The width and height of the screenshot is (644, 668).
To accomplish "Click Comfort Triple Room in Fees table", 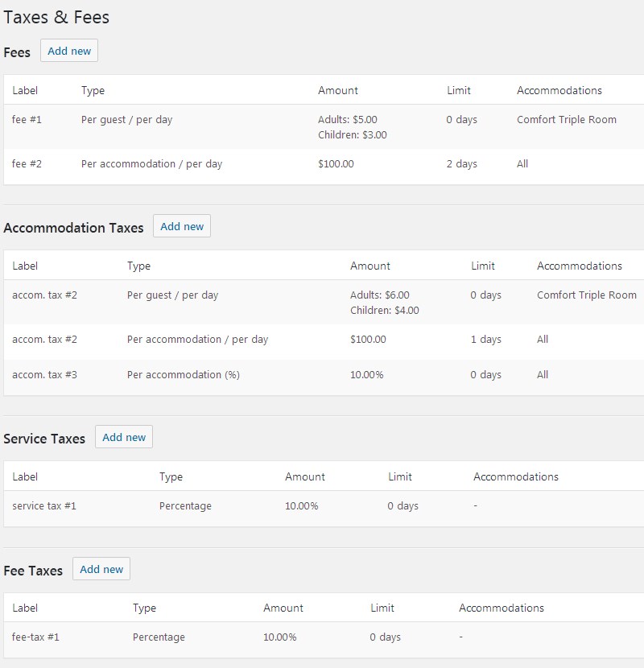I will (x=567, y=120).
